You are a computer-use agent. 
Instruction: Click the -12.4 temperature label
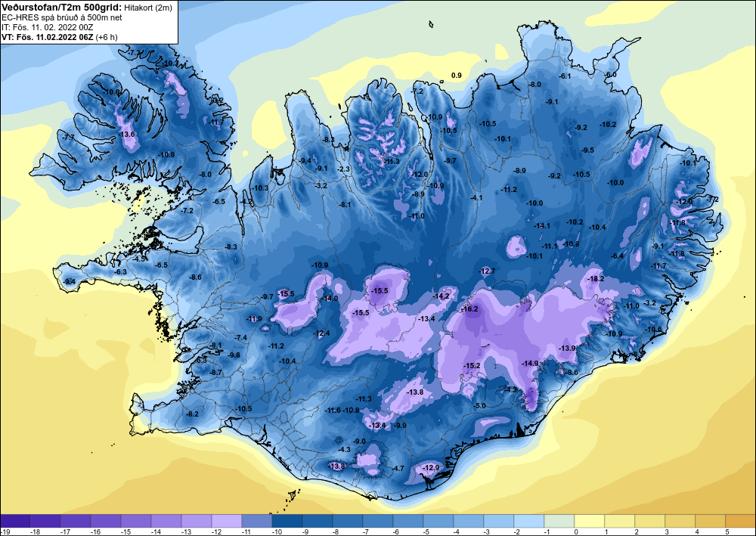click(321, 333)
